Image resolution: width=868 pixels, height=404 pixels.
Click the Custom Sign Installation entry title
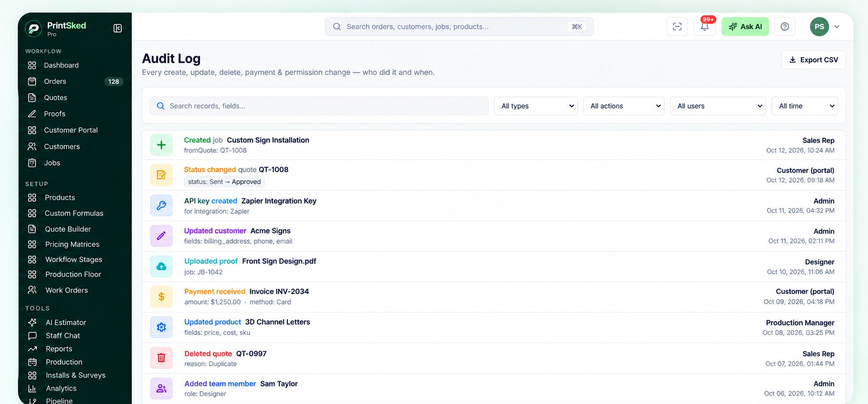point(268,140)
